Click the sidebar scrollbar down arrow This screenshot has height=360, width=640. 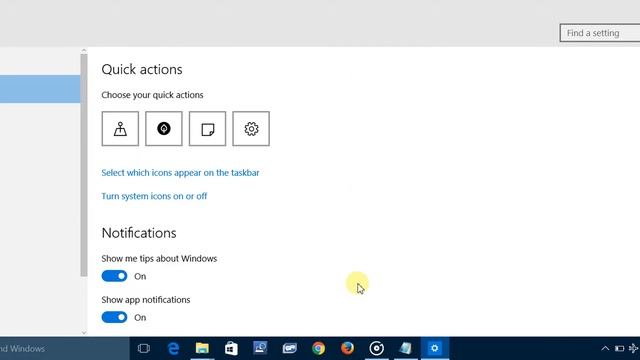pos(84,332)
